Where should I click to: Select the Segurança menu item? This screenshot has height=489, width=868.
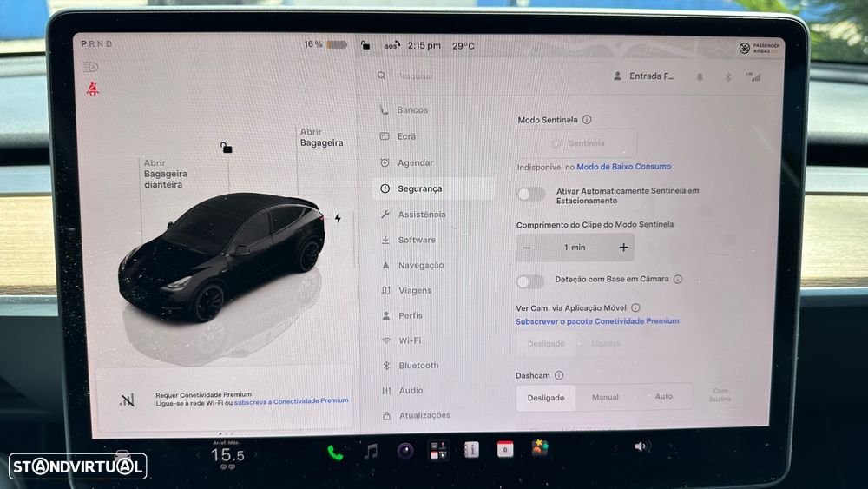click(433, 188)
